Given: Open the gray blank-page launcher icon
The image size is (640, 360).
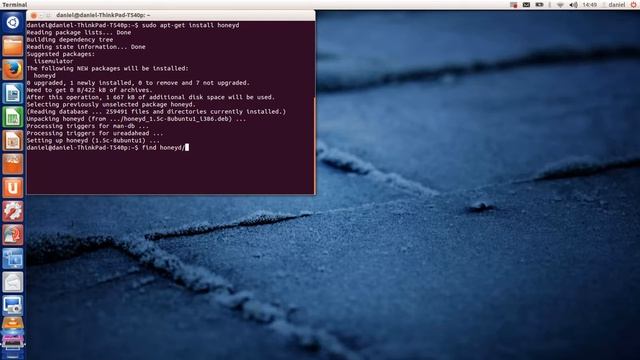Looking at the screenshot, I should 13,282.
